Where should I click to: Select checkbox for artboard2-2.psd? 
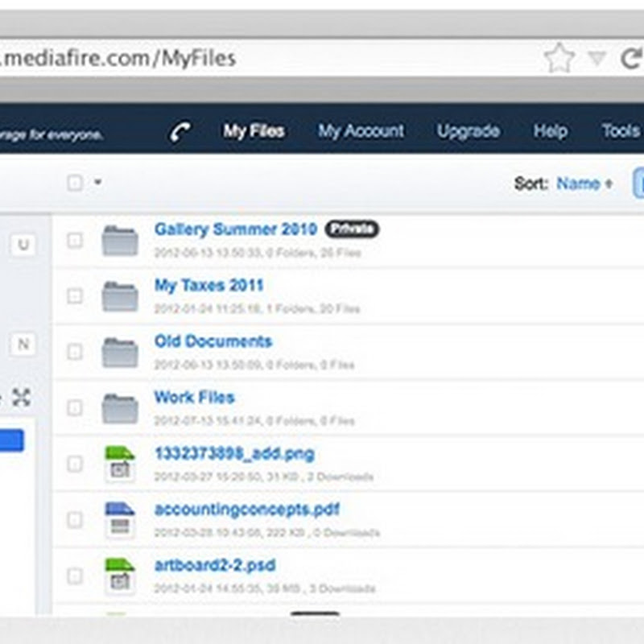75,576
